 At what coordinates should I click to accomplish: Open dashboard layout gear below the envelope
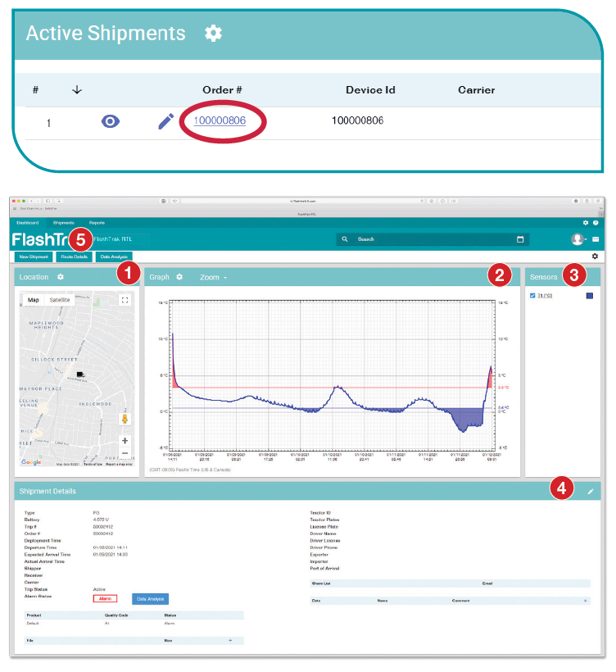tap(595, 256)
